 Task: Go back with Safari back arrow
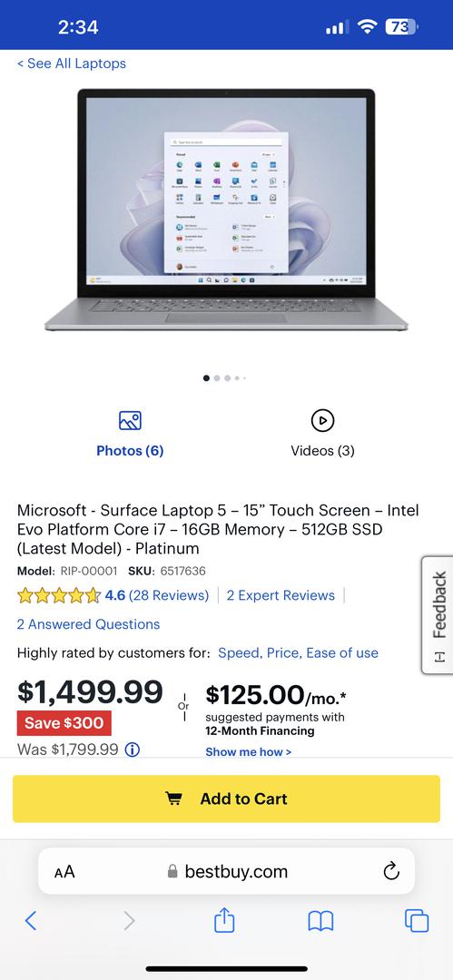[31, 921]
